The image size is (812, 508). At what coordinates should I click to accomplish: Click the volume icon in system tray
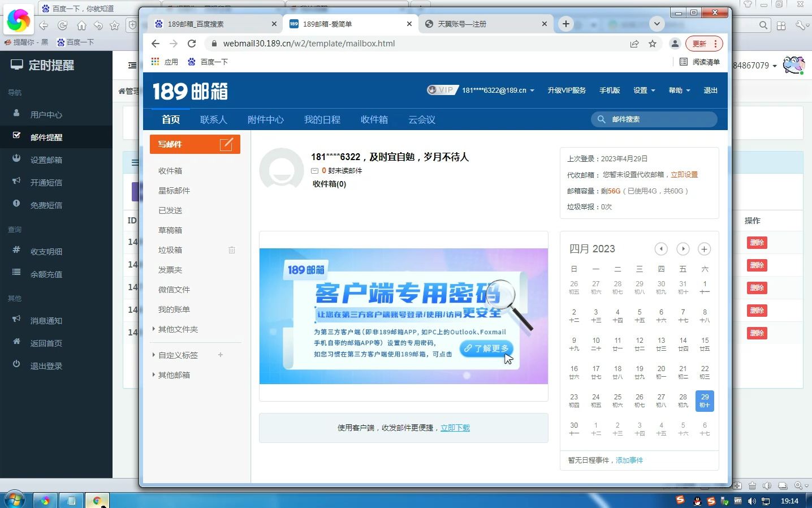tap(751, 501)
